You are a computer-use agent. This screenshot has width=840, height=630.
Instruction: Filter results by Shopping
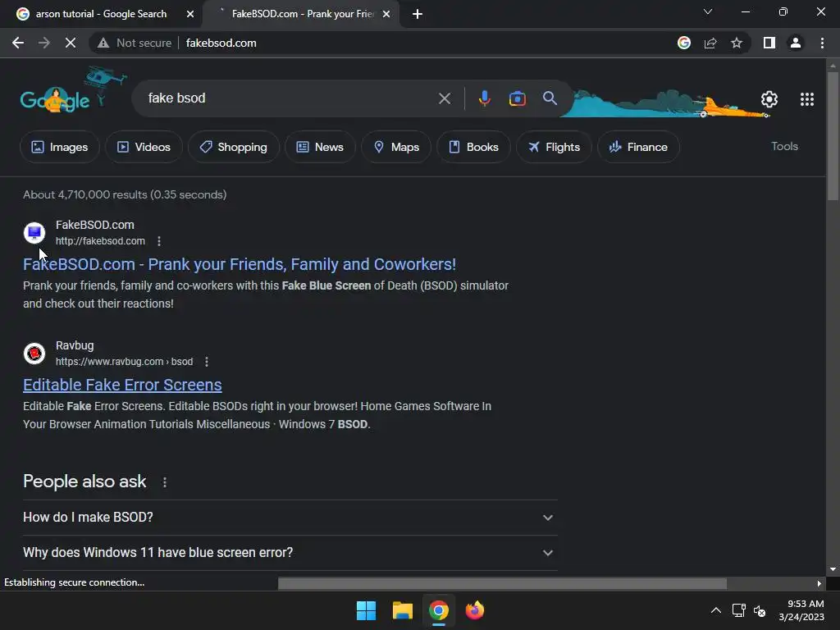(233, 147)
